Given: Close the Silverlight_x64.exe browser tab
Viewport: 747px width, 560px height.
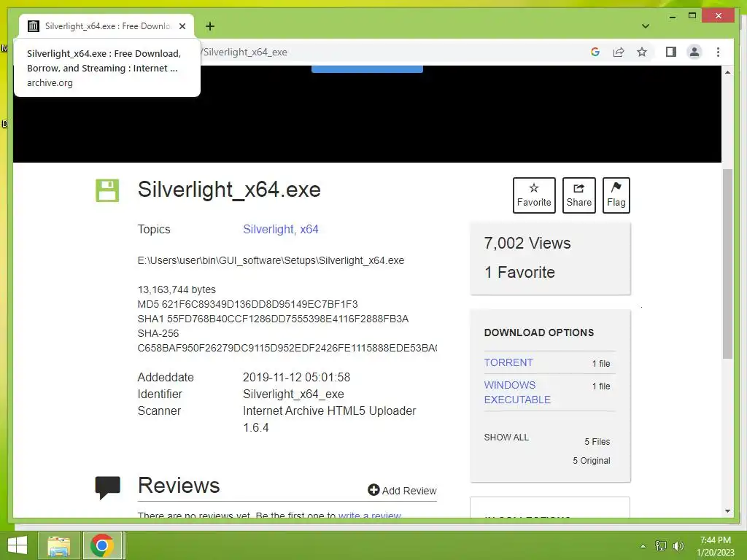Looking at the screenshot, I should point(182,26).
